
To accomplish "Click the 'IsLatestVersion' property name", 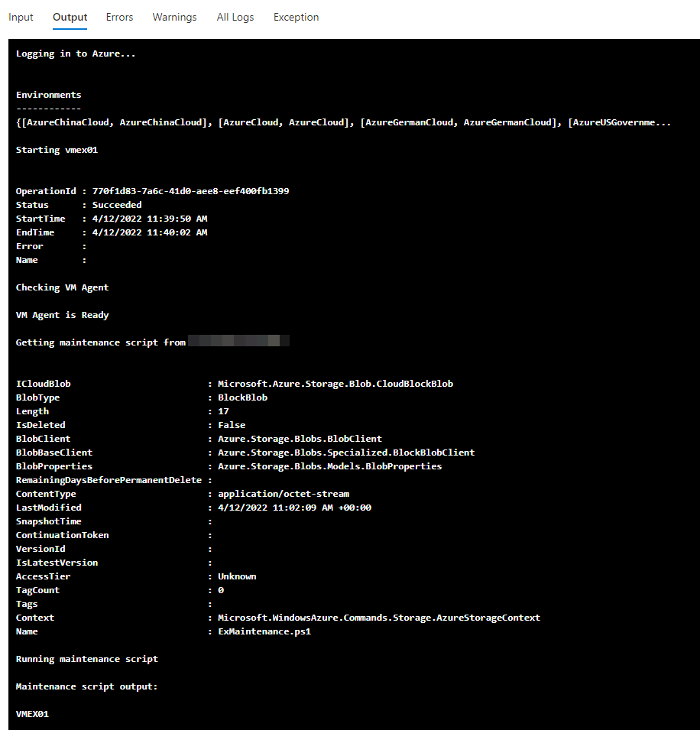I will [x=57, y=563].
